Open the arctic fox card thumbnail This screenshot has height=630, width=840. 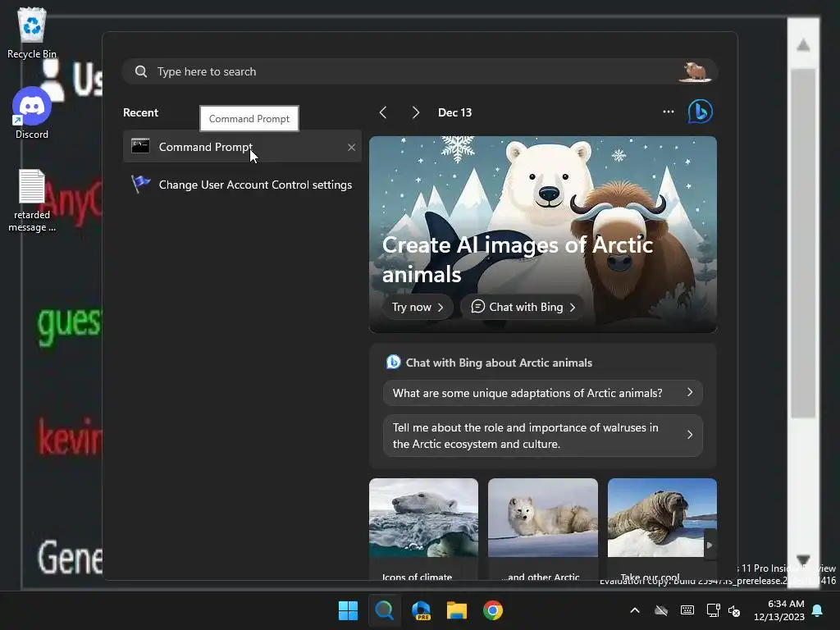[x=543, y=518]
